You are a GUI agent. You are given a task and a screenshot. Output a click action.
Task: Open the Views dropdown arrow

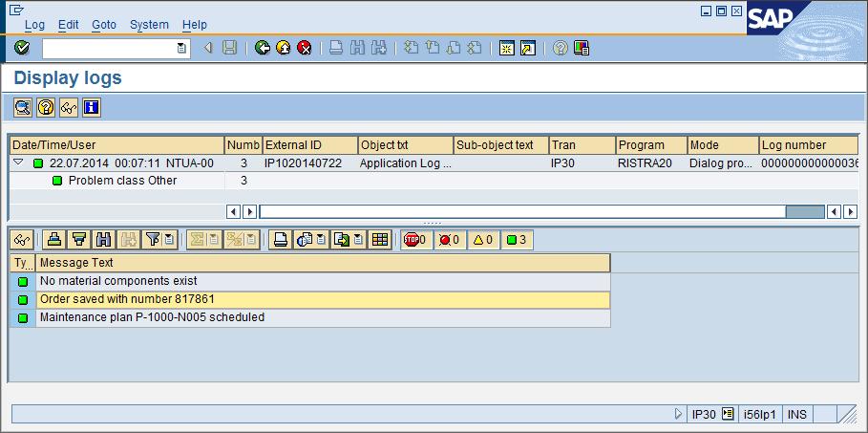click(x=321, y=240)
